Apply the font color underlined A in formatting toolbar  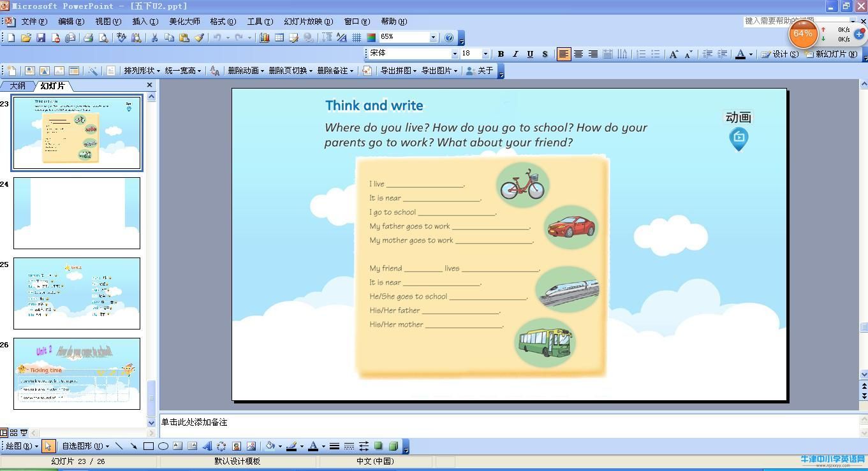pyautogui.click(x=740, y=54)
